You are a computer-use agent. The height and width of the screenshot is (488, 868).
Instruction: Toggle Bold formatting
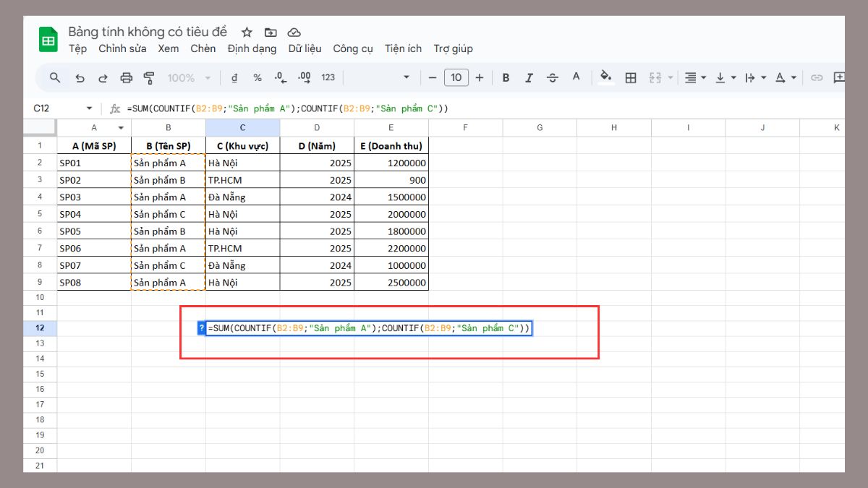506,78
